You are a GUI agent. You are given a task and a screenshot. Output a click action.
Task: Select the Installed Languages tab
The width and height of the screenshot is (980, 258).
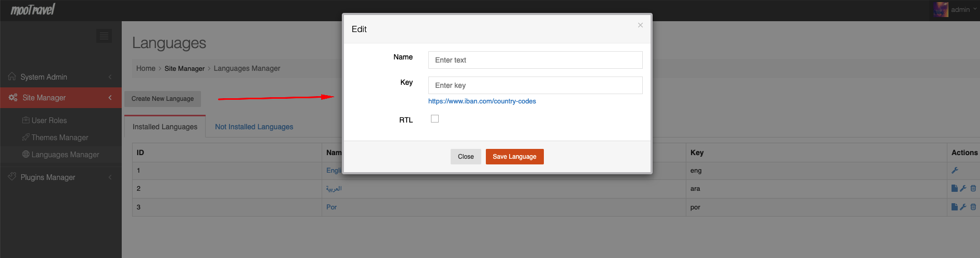click(165, 127)
